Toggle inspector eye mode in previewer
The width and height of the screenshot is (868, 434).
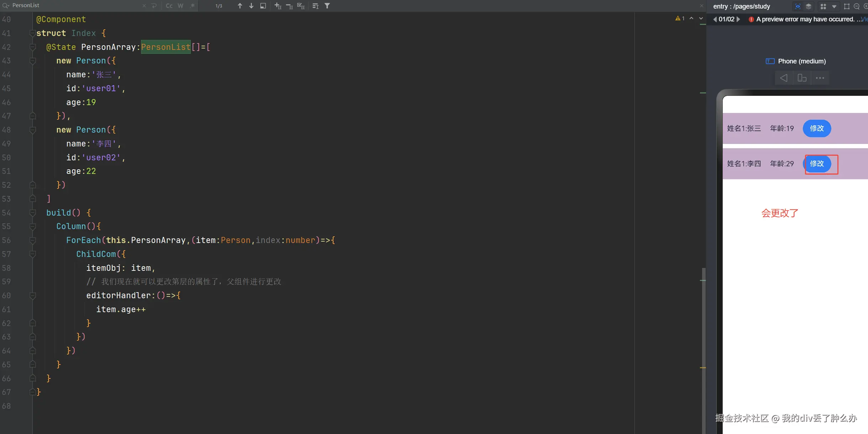click(798, 6)
